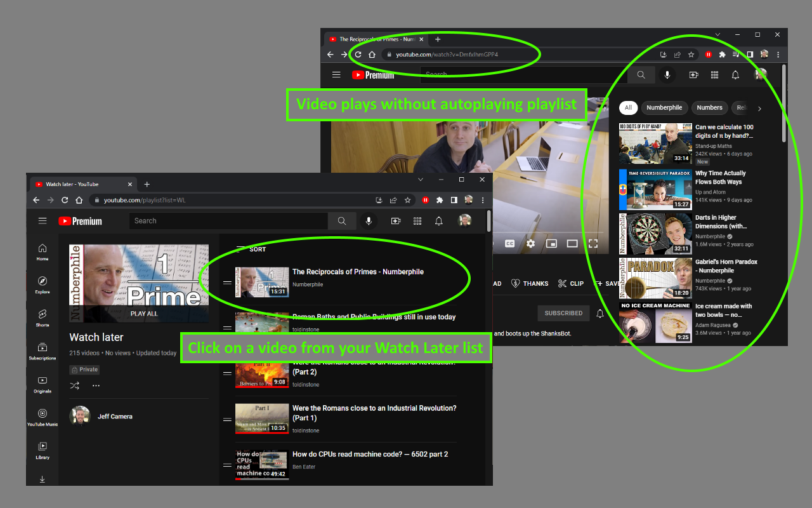Open How do CPUs read machine code video

pyautogui.click(x=370, y=454)
